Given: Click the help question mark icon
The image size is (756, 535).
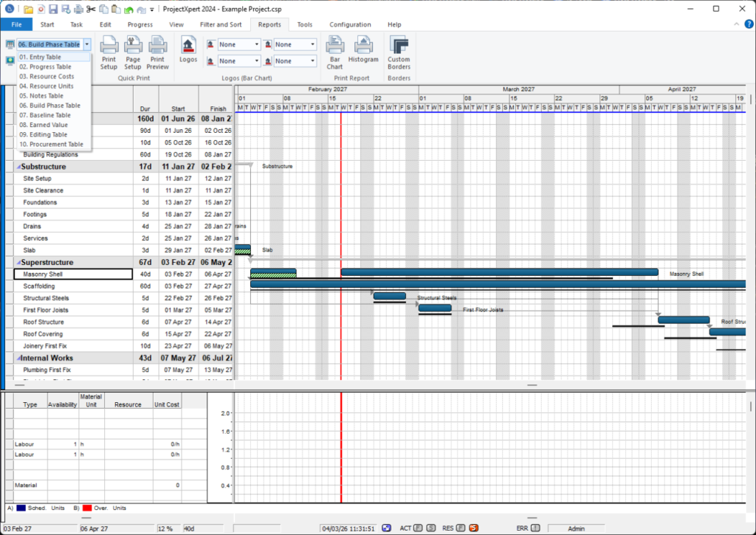Looking at the screenshot, I should 749,24.
